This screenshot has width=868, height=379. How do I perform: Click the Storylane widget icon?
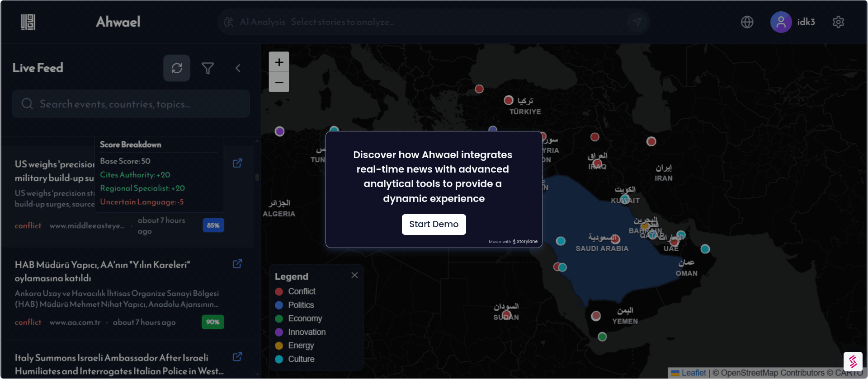coord(853,361)
